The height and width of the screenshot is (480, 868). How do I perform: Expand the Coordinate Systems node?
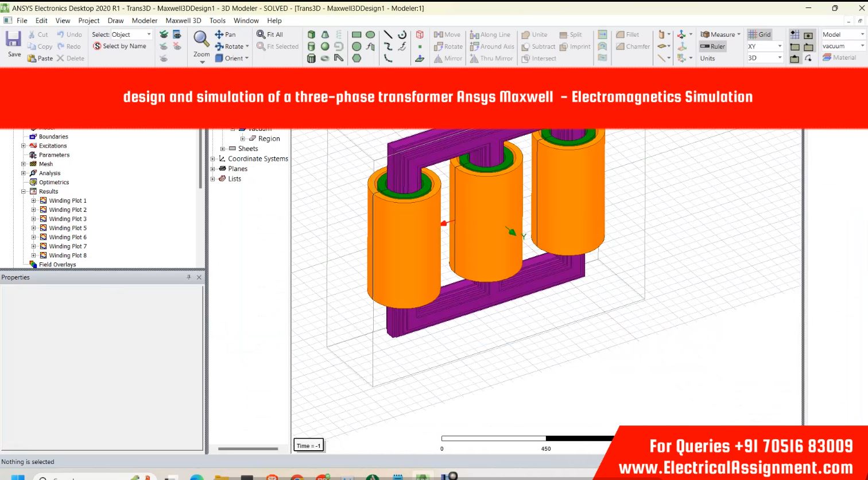(212, 159)
